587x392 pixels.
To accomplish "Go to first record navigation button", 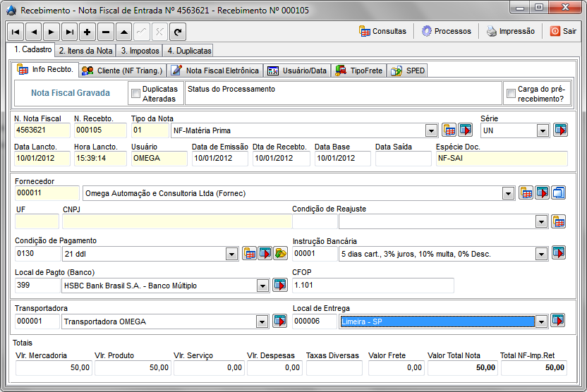I will [x=15, y=32].
